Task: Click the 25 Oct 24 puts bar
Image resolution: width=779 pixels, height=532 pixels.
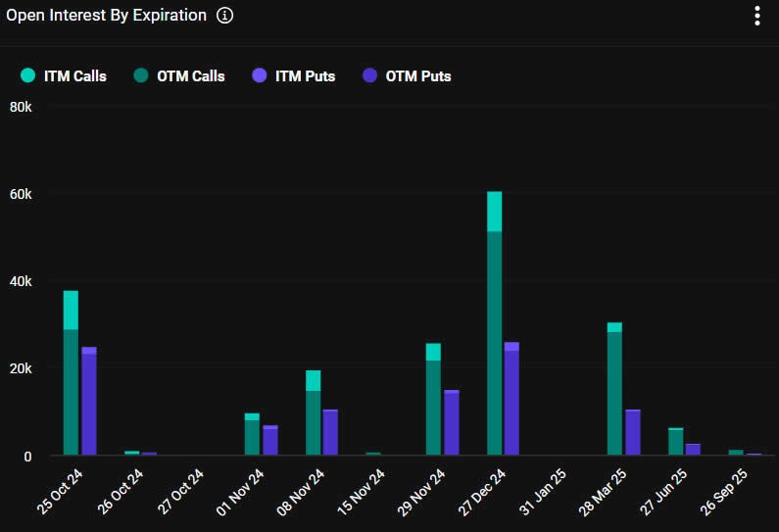Action: click(x=89, y=401)
